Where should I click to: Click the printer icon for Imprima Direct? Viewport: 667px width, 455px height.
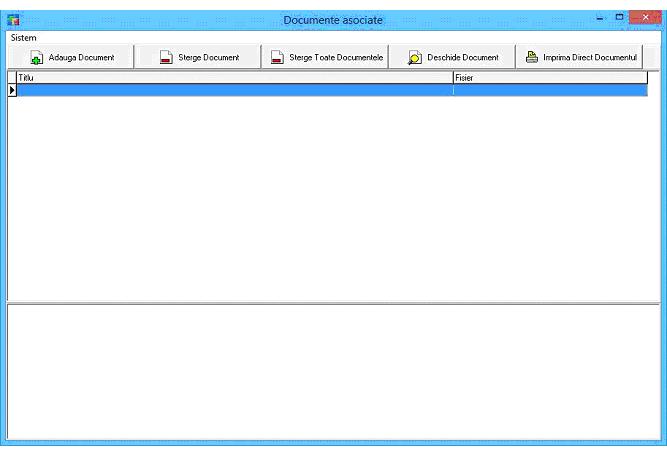[532, 58]
